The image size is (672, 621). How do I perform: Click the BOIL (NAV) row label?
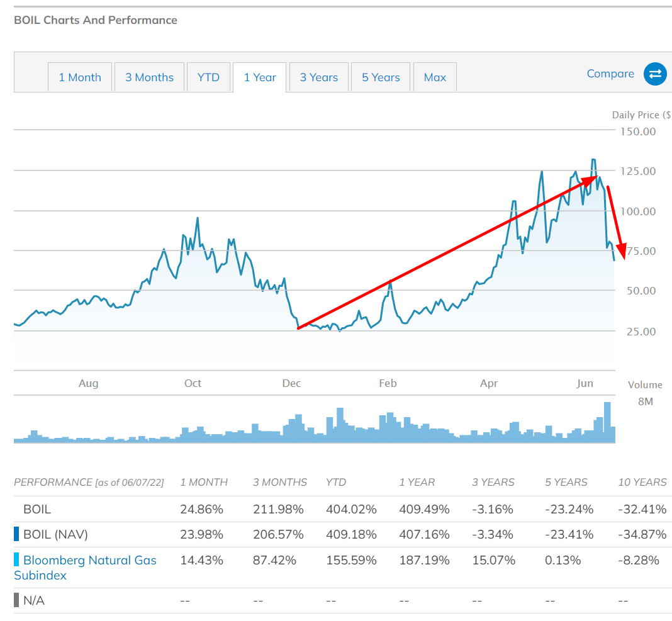56,534
